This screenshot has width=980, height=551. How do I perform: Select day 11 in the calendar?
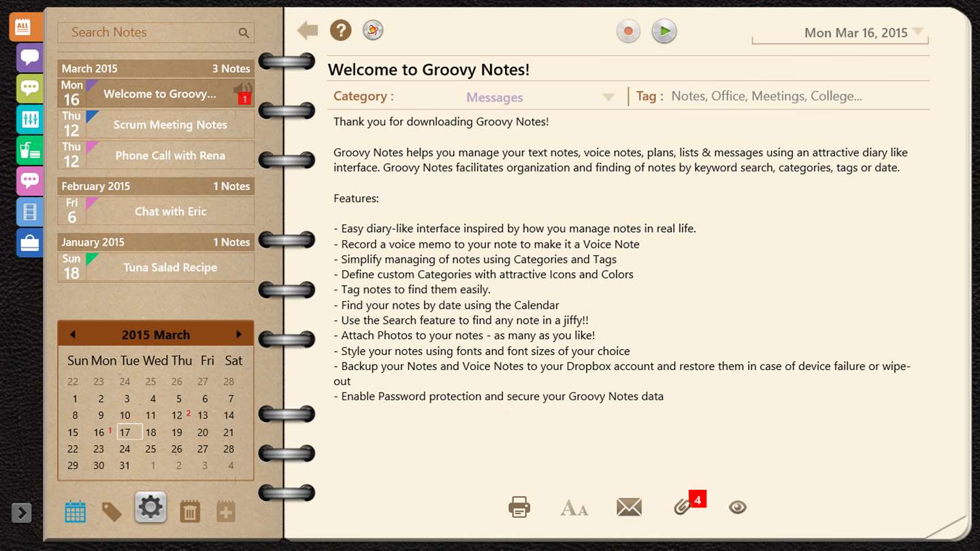150,416
